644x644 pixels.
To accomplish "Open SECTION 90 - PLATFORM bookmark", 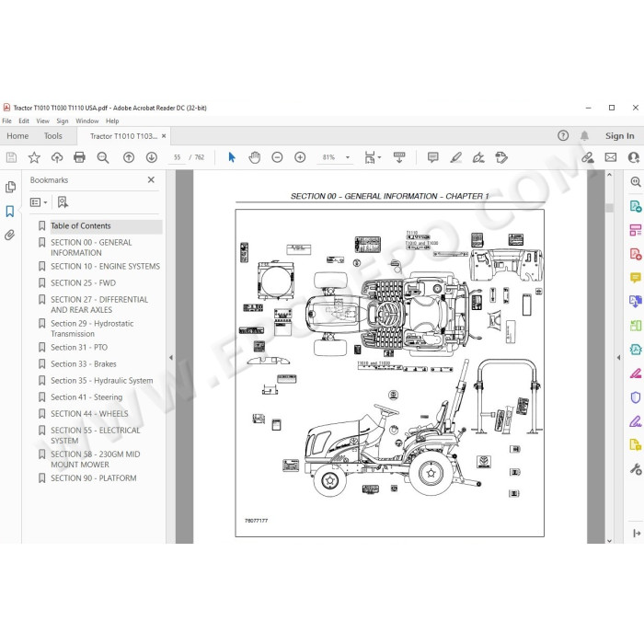I will 94,478.
